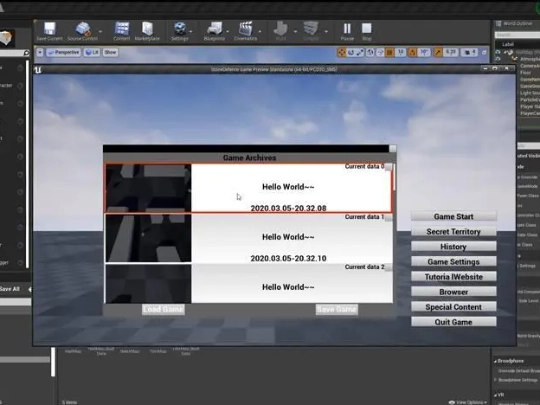Toggle rotation snapping in viewport toolbar

pos(413,52)
